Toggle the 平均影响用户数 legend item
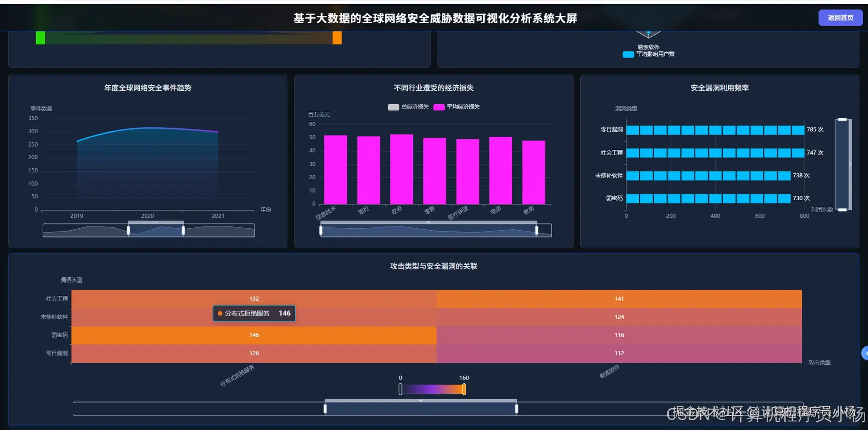This screenshot has height=430, width=868. click(649, 54)
